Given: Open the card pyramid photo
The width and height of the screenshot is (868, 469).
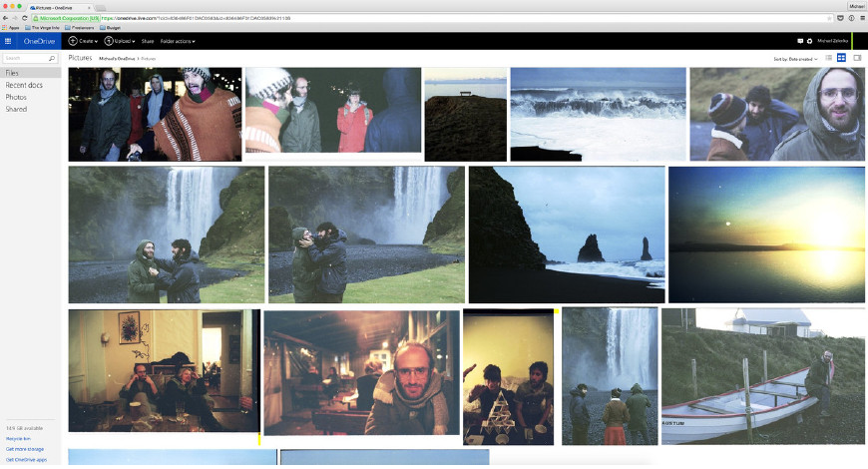Looking at the screenshot, I should 508,377.
